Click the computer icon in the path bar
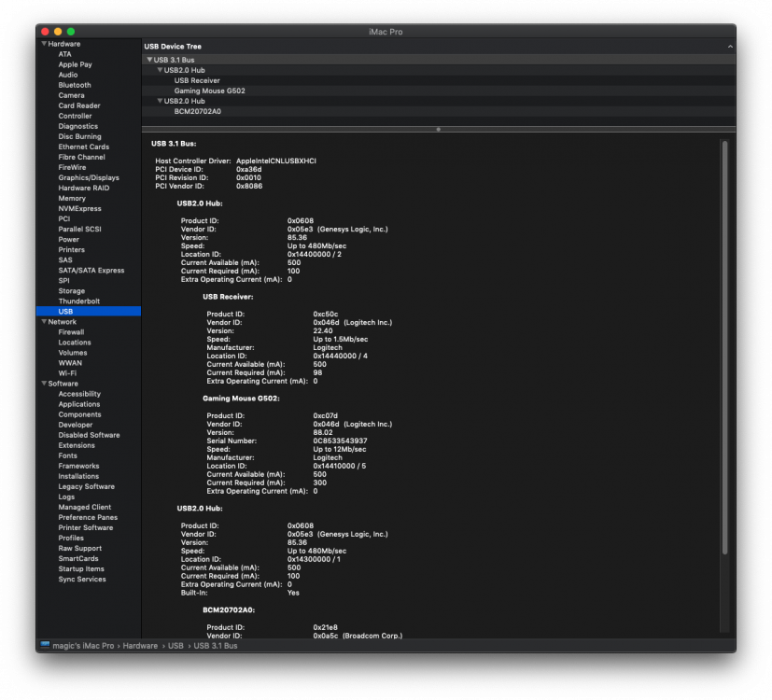 click(45, 645)
